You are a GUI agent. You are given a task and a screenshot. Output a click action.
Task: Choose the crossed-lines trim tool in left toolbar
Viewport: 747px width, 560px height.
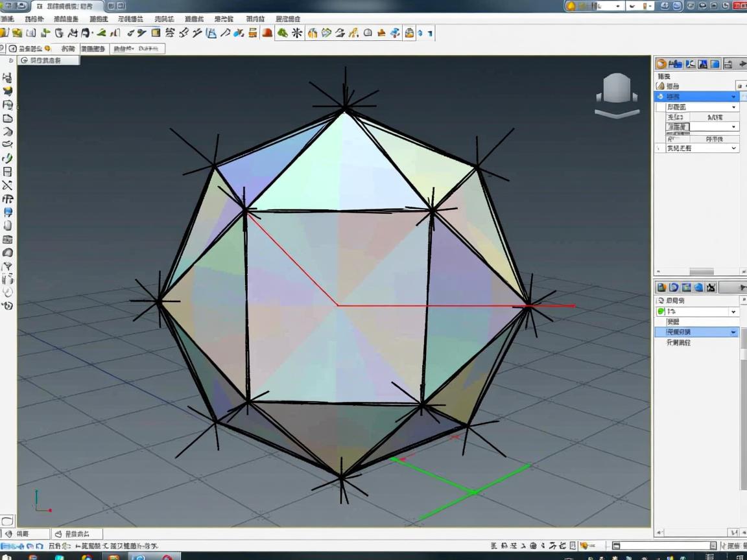coord(8,185)
